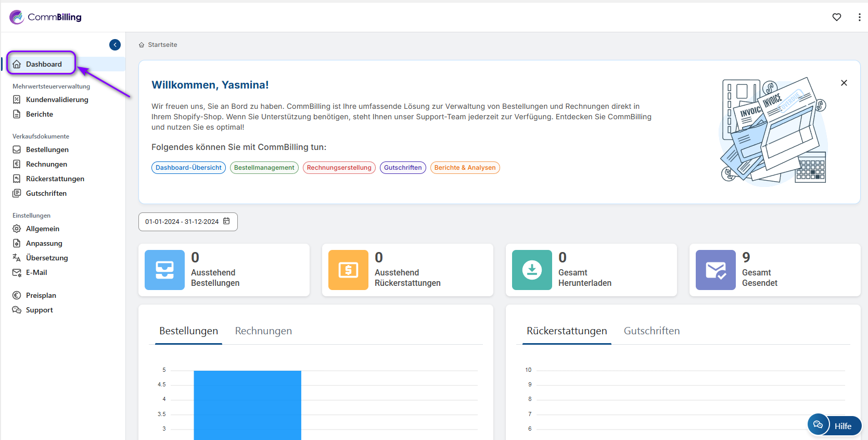Open the Hilfe chat widget

pyautogui.click(x=835, y=425)
